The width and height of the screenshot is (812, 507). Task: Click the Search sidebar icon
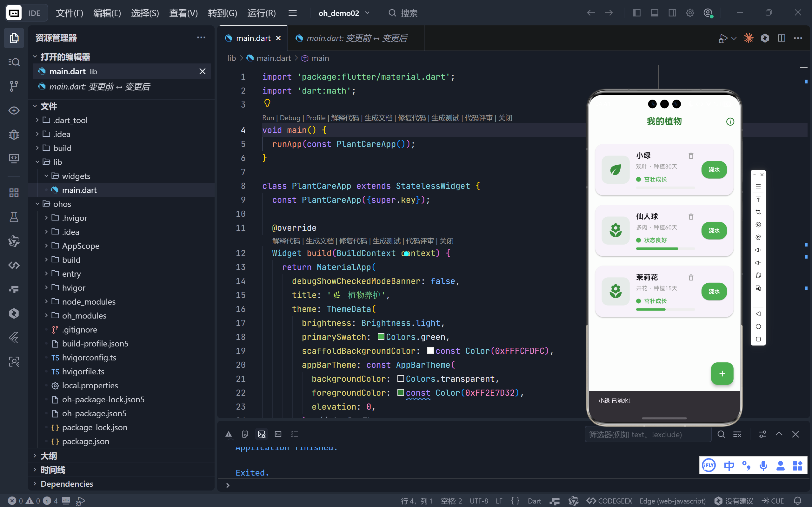(14, 62)
